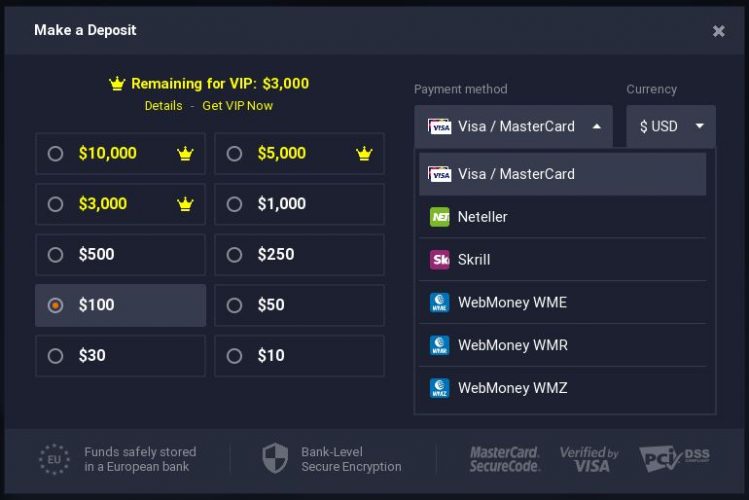The width and height of the screenshot is (749, 500).
Task: Click the PCI DSS compliance logo
Action: (674, 458)
